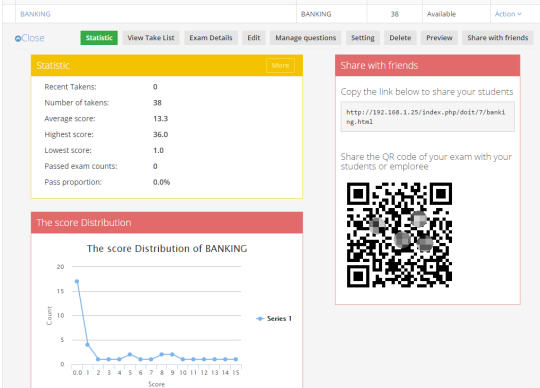The image size is (540, 388).
Task: Delete the BANKING exam
Action: 400,38
